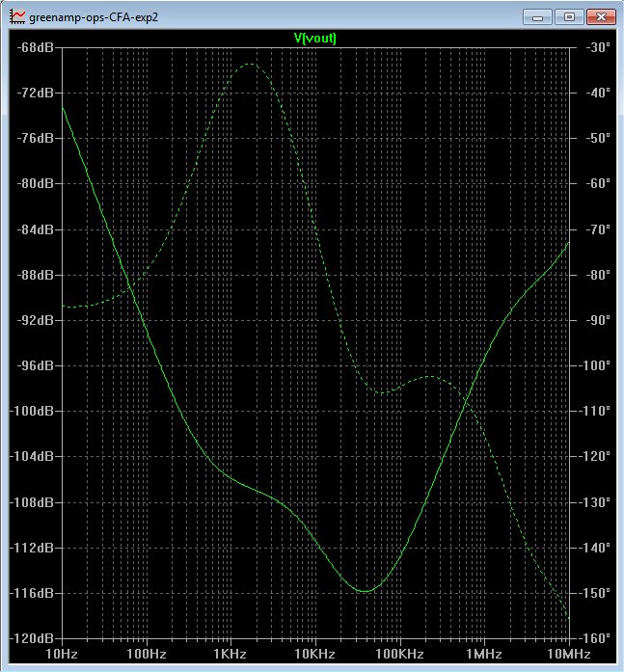Click the -90° phase axis label
This screenshot has width=624, height=672.
tap(598, 320)
